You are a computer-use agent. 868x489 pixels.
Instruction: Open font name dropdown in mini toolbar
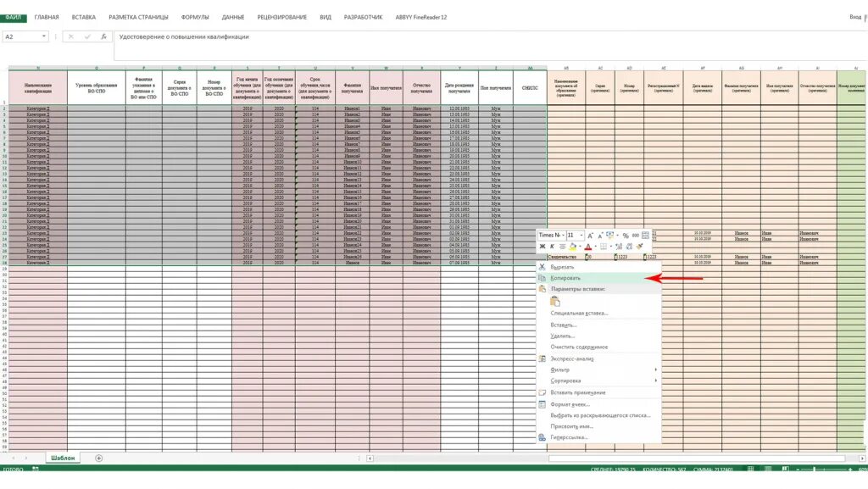tap(563, 236)
